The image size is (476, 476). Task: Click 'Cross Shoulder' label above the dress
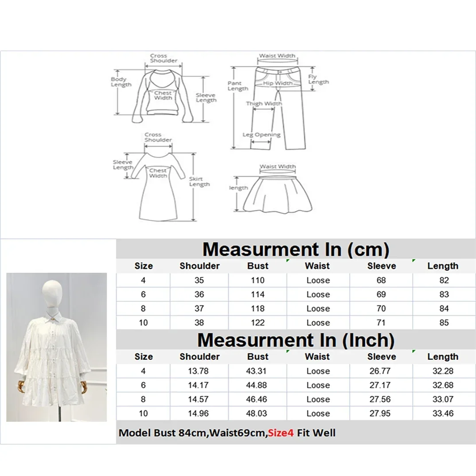click(x=158, y=137)
